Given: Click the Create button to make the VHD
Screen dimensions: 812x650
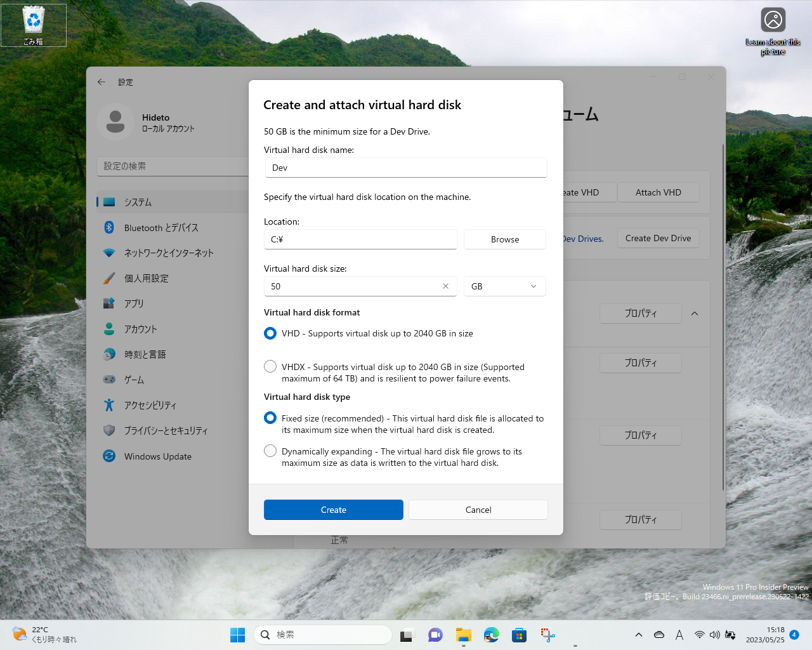Looking at the screenshot, I should click(x=333, y=510).
